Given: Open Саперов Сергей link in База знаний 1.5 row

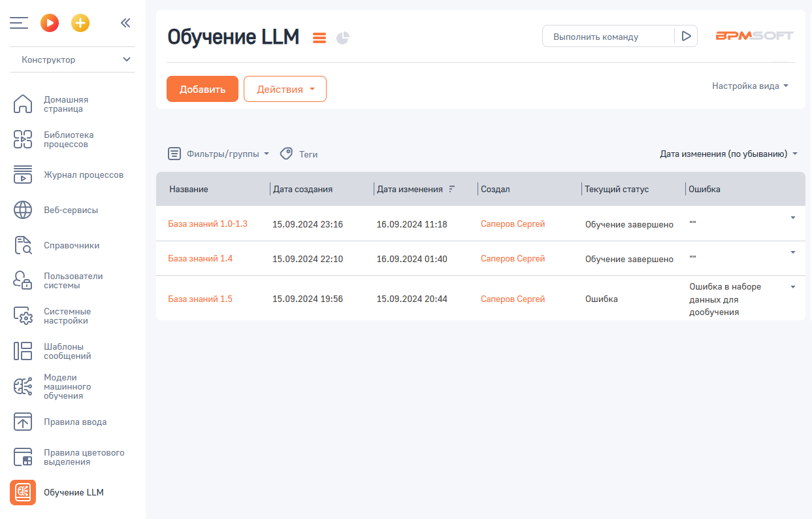Looking at the screenshot, I should tap(513, 299).
